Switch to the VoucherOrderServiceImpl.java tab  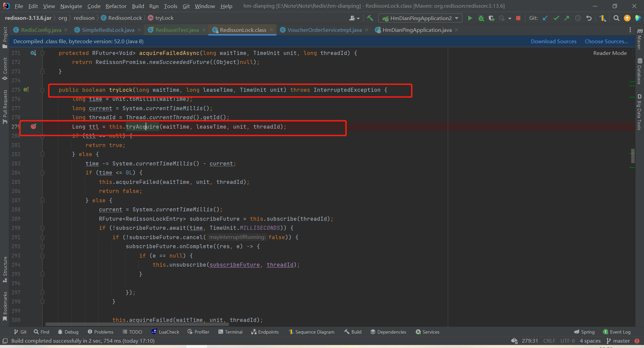pos(324,30)
